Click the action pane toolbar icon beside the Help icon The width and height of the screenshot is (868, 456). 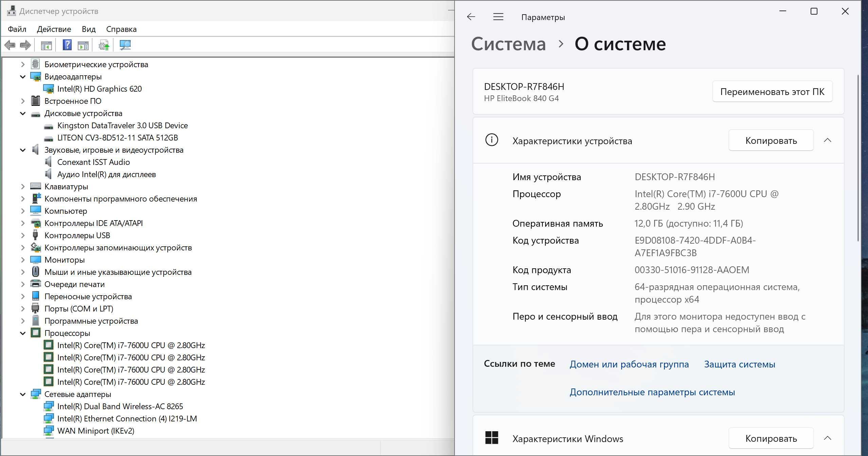83,45
